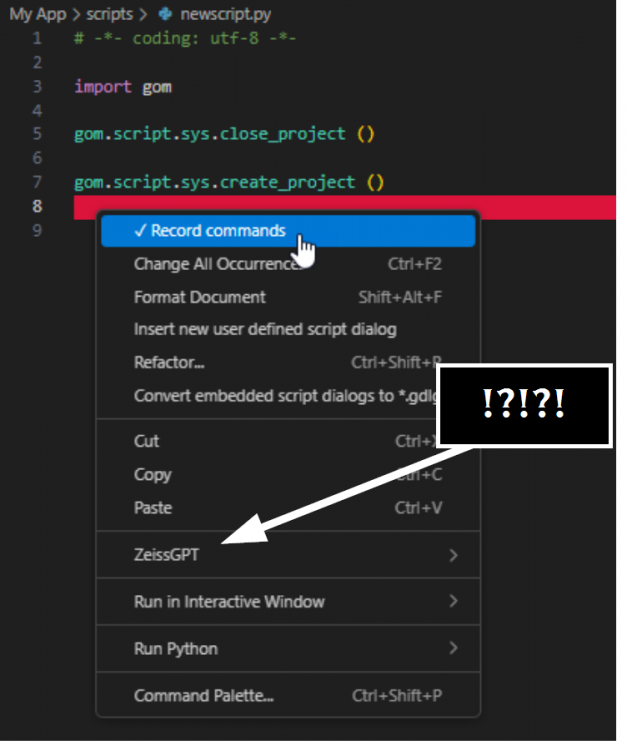Viewport: 627px width, 750px height.
Task: Click the scripts breadcrumb folder
Action: point(110,15)
